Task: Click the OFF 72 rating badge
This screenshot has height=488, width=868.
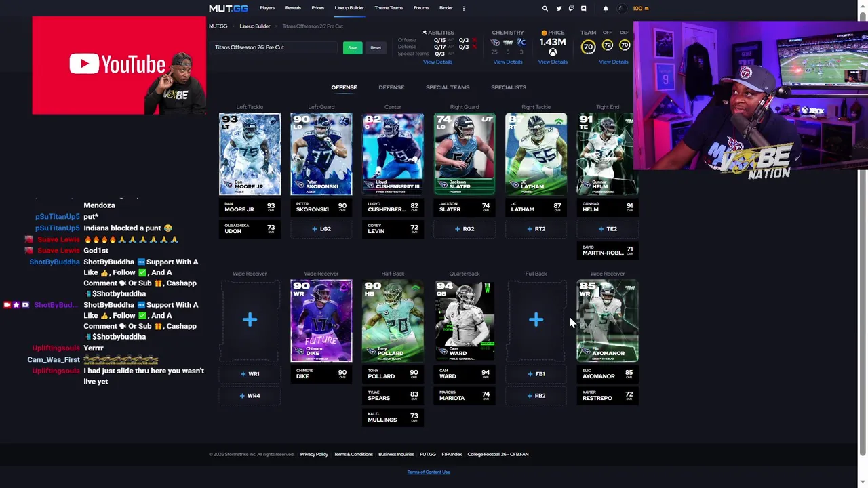Action: 607,45
